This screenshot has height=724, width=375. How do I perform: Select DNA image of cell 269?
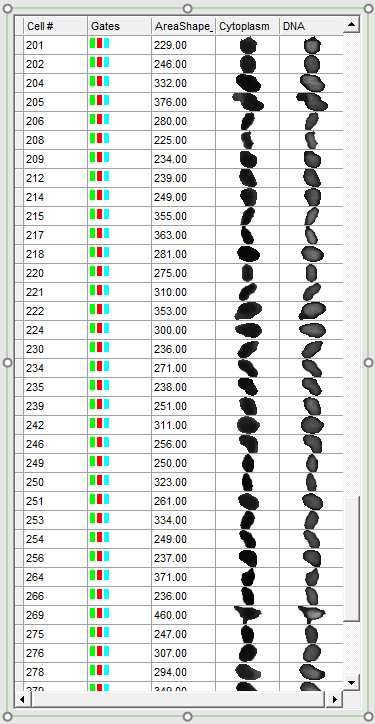click(312, 615)
